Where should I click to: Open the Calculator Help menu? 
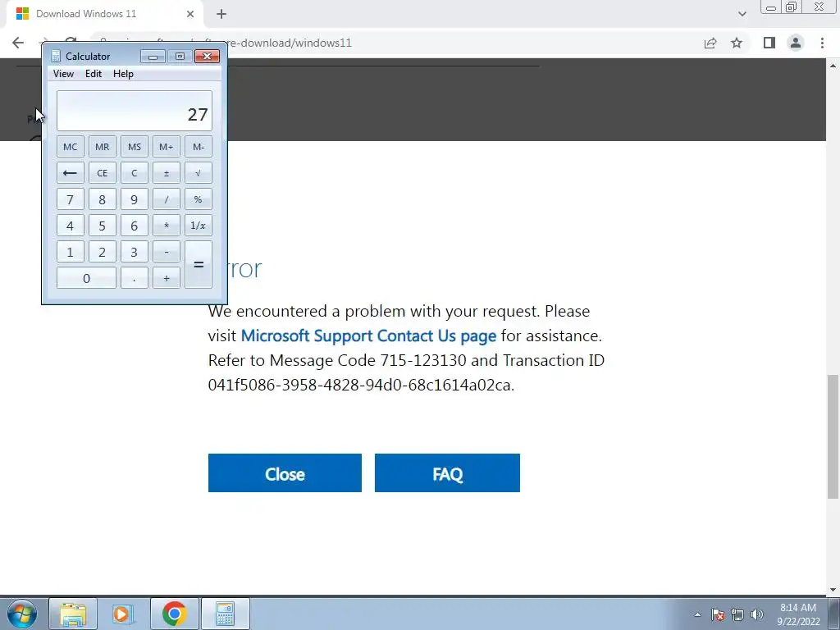(x=123, y=74)
